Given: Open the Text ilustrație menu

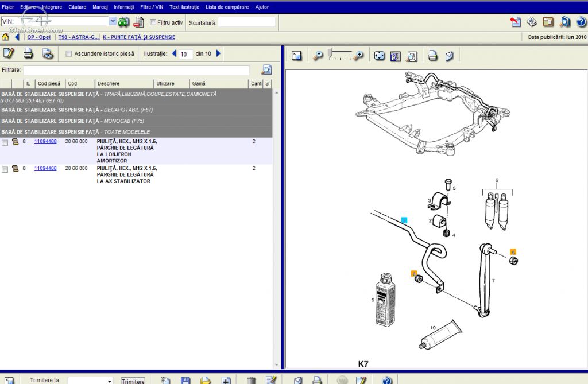Looking at the screenshot, I should tap(184, 7).
